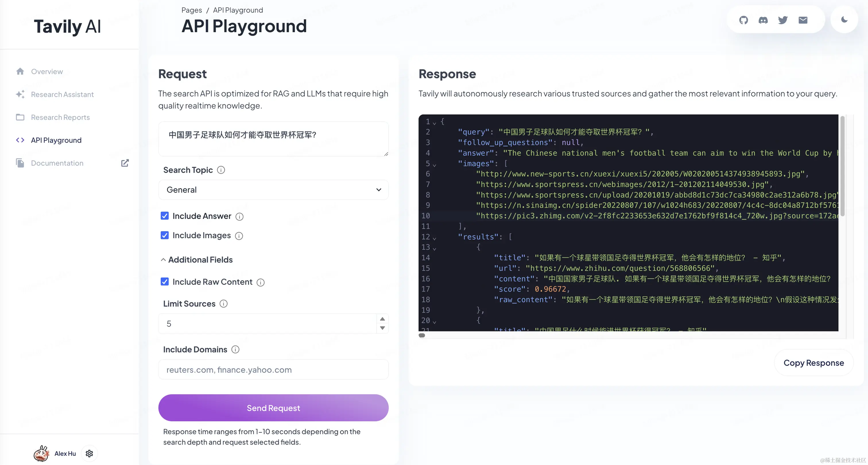Image resolution: width=868 pixels, height=465 pixels.
Task: Click the Copy Response button
Action: (813, 362)
